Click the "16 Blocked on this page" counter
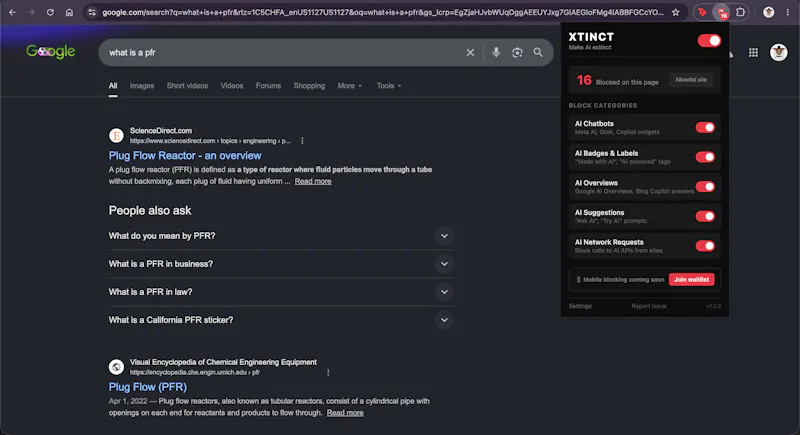800x435 pixels. pyautogui.click(x=617, y=81)
